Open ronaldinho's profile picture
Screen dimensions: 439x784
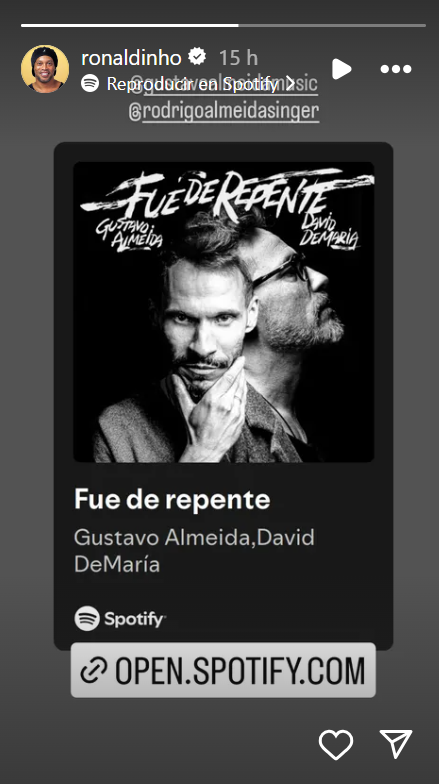tap(45, 69)
